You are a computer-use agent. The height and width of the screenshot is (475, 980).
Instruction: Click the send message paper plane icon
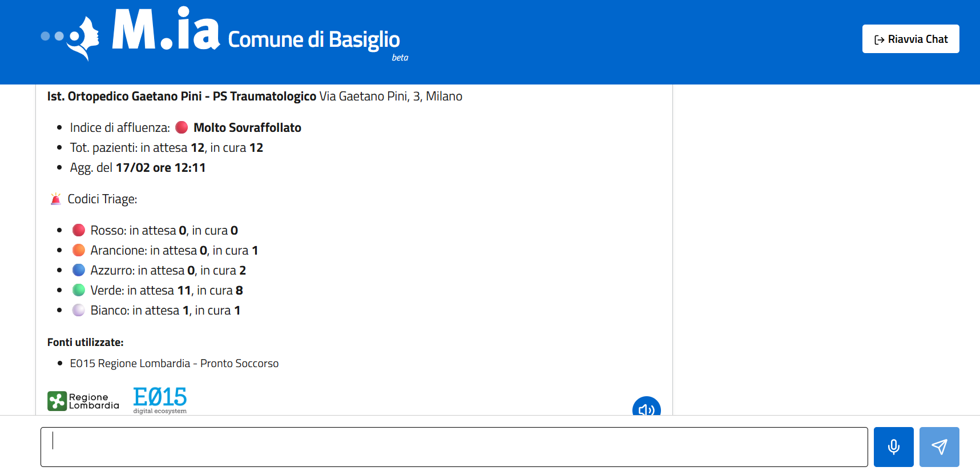[939, 446]
